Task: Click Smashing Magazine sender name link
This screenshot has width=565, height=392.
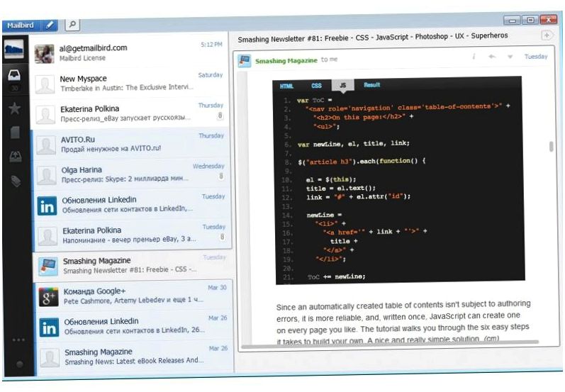Action: [x=286, y=61]
